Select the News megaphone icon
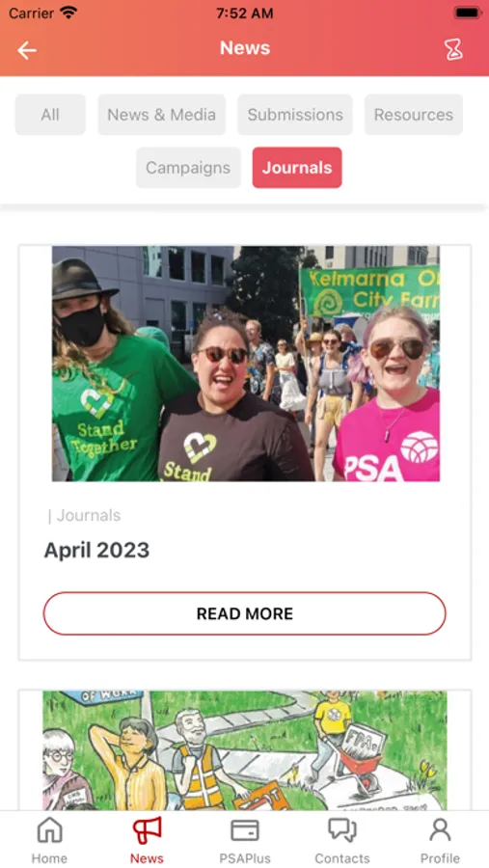This screenshot has width=489, height=868. (x=147, y=830)
